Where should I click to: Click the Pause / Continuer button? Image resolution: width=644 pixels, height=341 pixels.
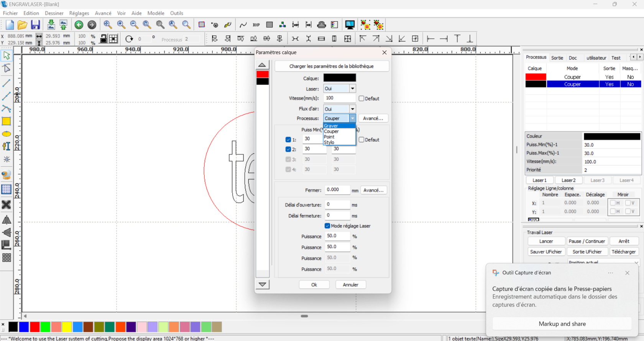click(586, 241)
